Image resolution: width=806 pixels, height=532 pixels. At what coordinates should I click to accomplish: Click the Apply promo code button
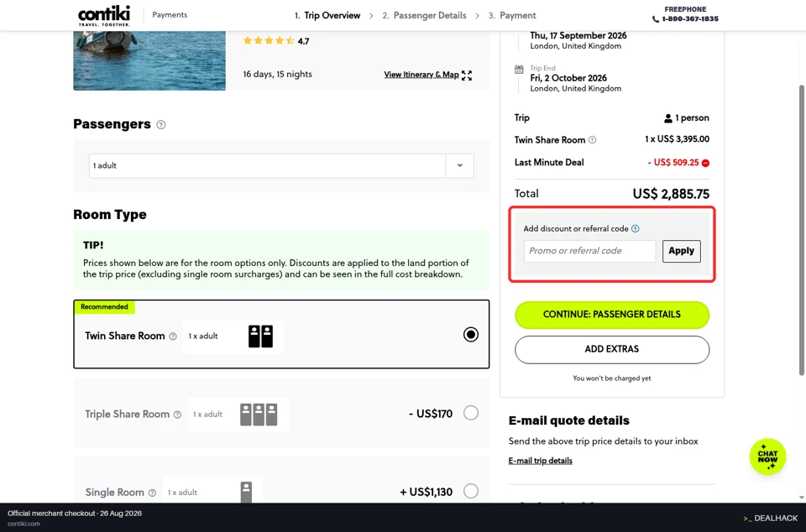681,251
